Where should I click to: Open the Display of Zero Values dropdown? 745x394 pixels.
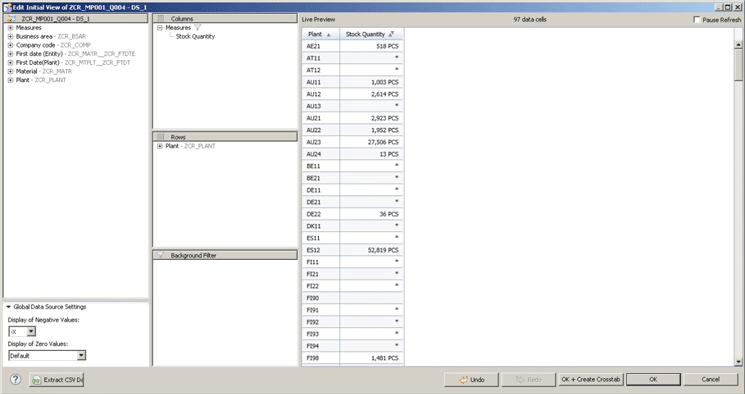click(x=81, y=355)
